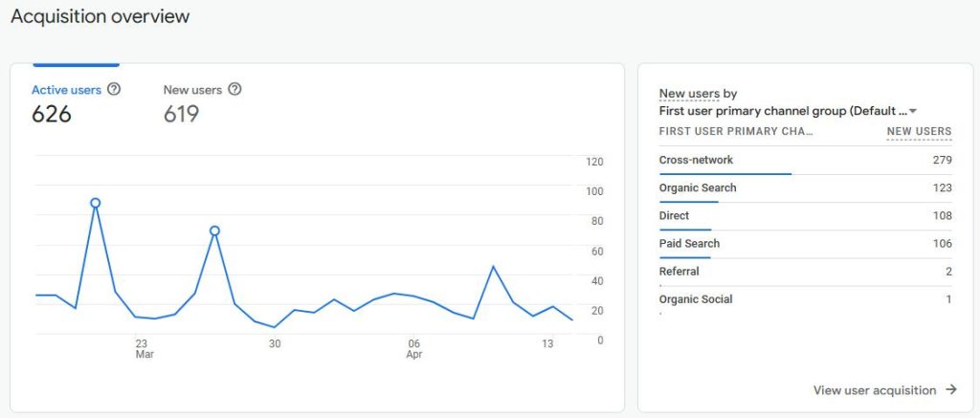
Task: Expand the New users by metric selector
Action: (x=698, y=95)
